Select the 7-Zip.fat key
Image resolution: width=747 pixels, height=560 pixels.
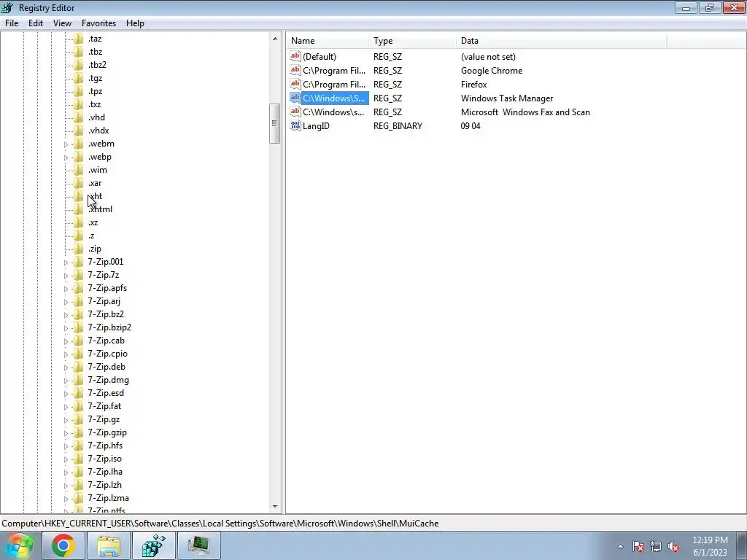point(104,406)
